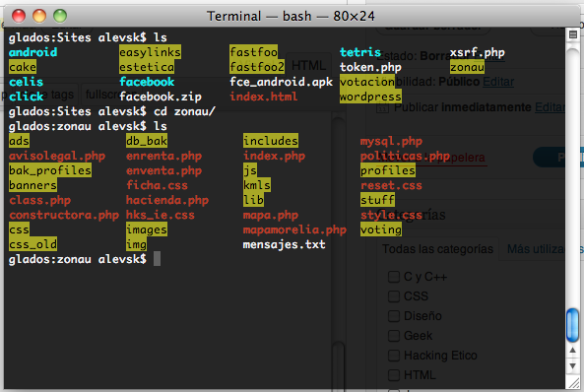Image resolution: width=584 pixels, height=392 pixels.
Task: Click 'constructora.php' file name
Action: (x=64, y=215)
